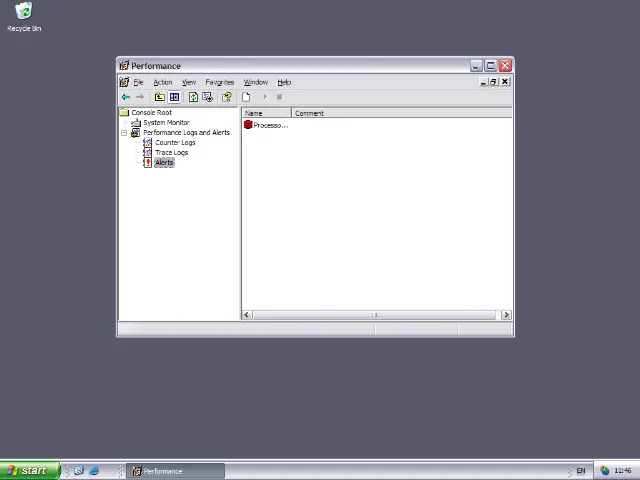Click the Up One Level folder icon
This screenshot has height=480, width=640.
tap(159, 97)
